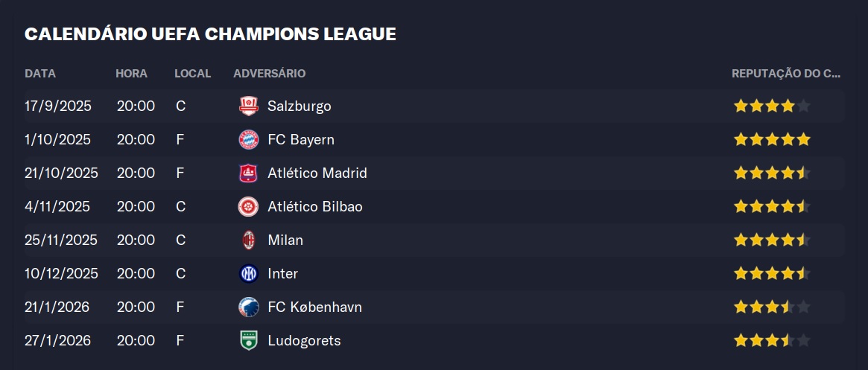Sort by the ADVERSÁRIO column header
Image resolution: width=868 pixels, height=370 pixels.
pos(269,74)
